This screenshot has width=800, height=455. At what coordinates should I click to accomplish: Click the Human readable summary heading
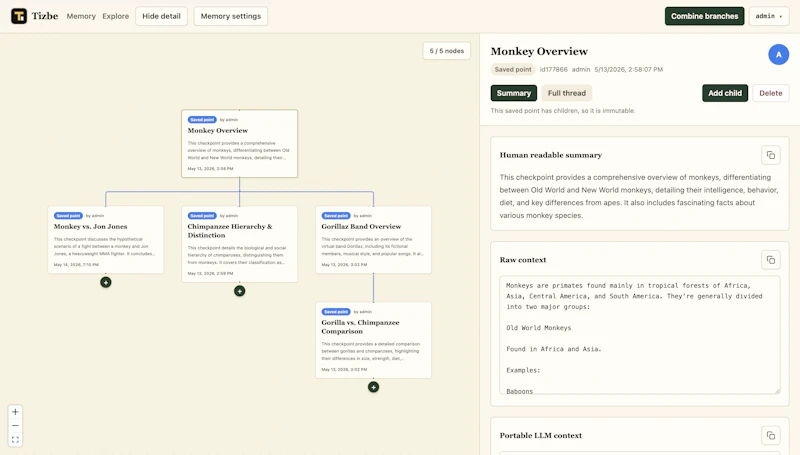551,155
